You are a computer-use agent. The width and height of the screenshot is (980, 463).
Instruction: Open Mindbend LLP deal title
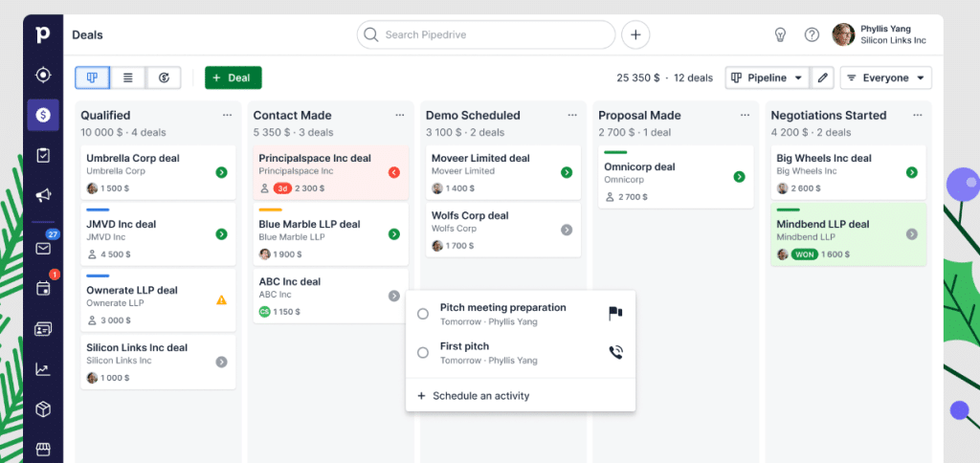(823, 224)
